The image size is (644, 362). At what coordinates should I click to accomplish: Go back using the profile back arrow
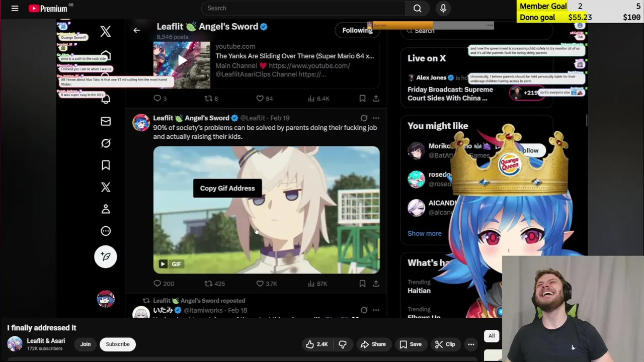(136, 30)
